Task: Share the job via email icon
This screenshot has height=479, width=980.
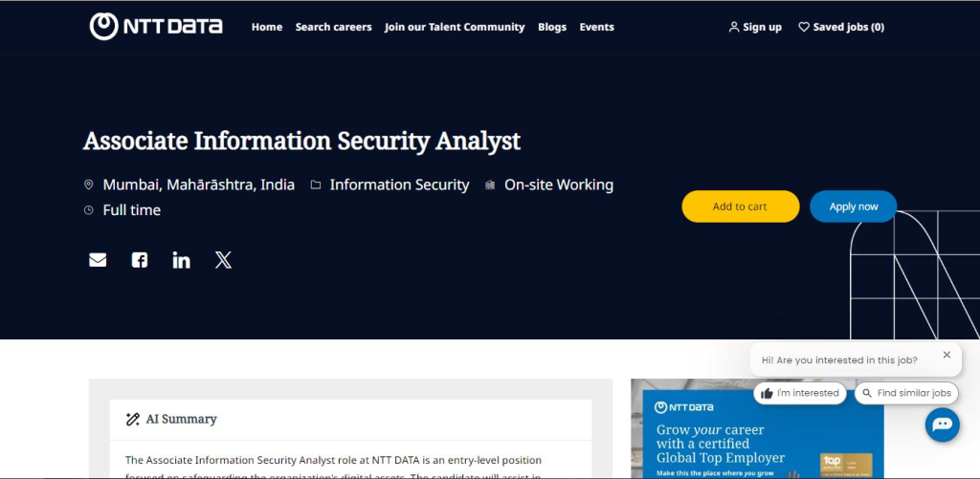Action: point(98,260)
